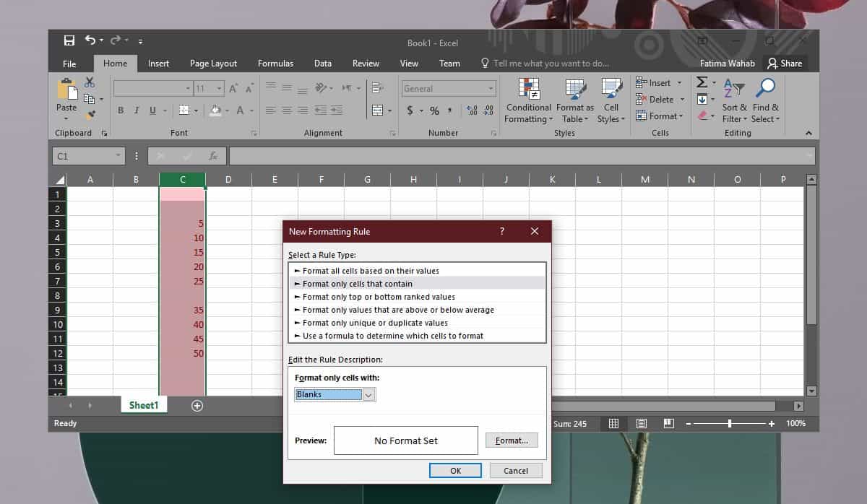Open Conditional Formatting menu
This screenshot has height=504, width=867.
[528, 100]
